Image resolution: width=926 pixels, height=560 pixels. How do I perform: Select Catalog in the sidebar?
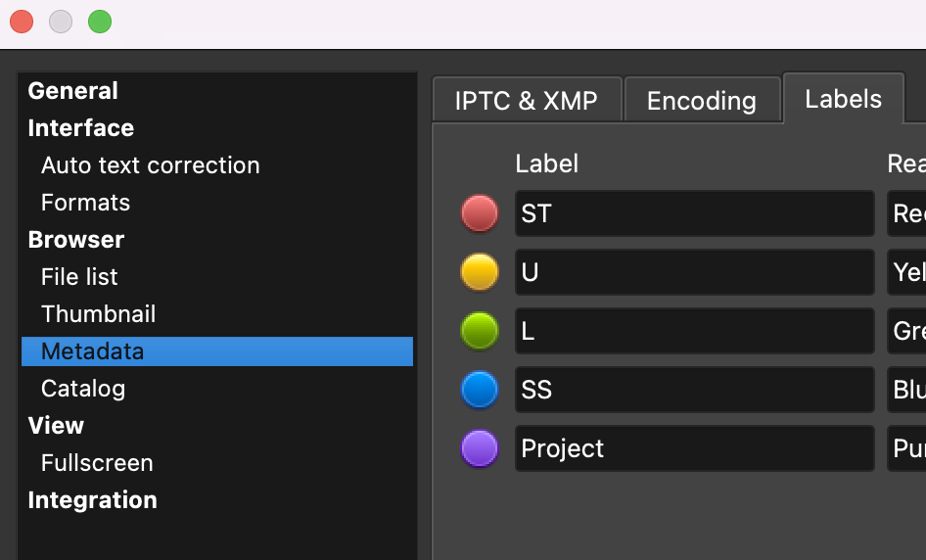point(83,389)
